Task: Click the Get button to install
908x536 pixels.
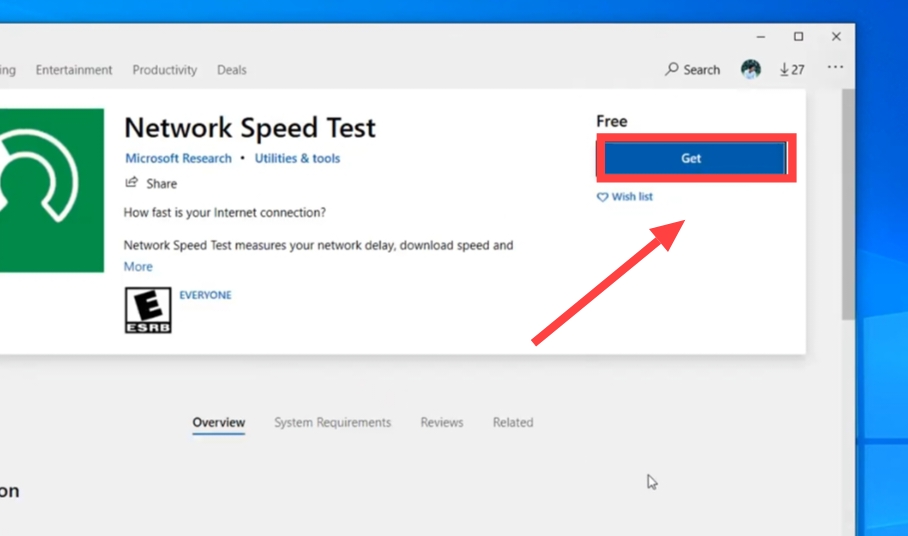Action: [x=691, y=158]
